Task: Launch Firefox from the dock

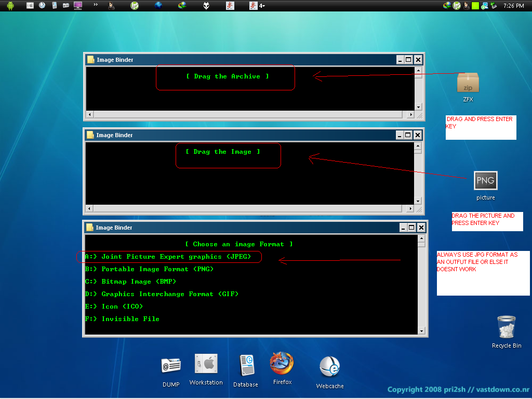Action: click(282, 368)
